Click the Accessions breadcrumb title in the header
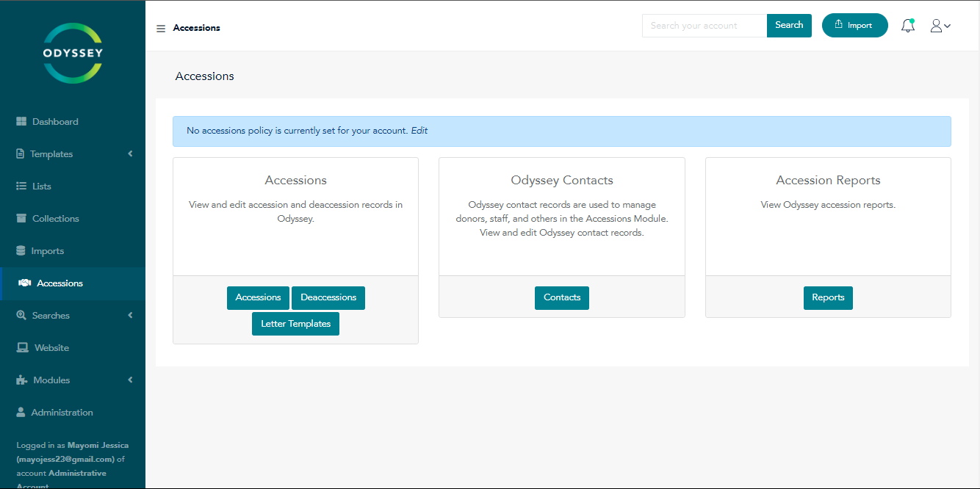 [196, 28]
